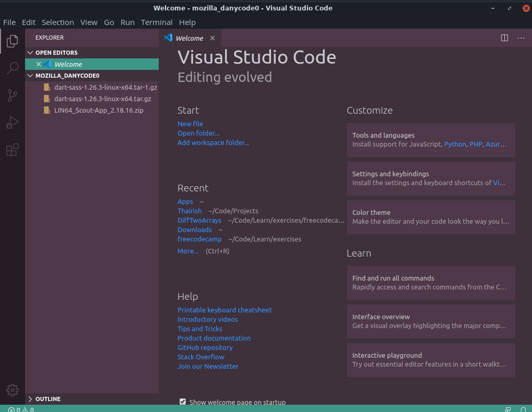Open the View menu
This screenshot has height=412, width=532.
(x=89, y=22)
